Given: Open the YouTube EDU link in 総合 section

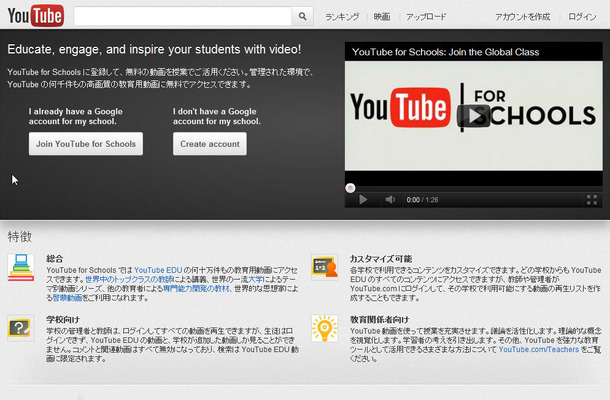Looking at the screenshot, I should (158, 270).
